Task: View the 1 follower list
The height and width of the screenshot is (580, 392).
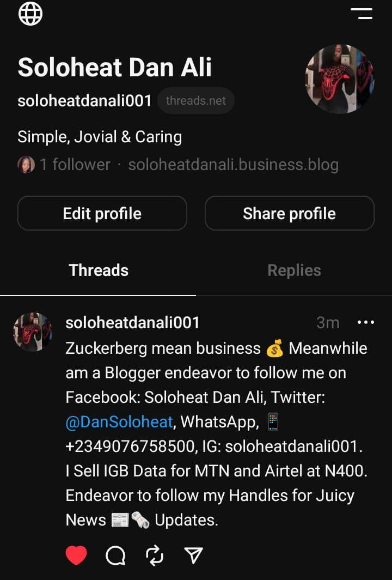Action: click(75, 165)
